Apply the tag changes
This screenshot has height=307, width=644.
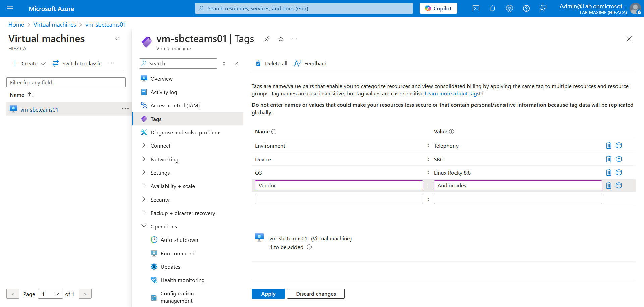(x=268, y=294)
